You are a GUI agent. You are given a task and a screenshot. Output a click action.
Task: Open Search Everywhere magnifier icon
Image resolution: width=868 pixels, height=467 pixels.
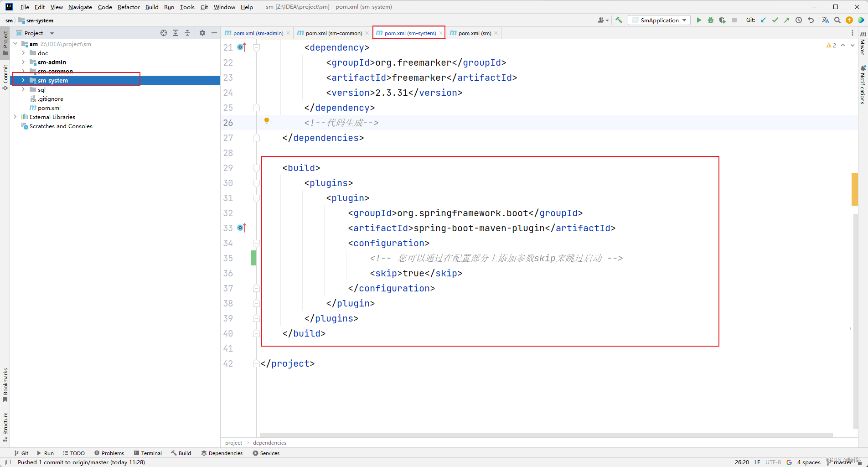click(x=837, y=20)
